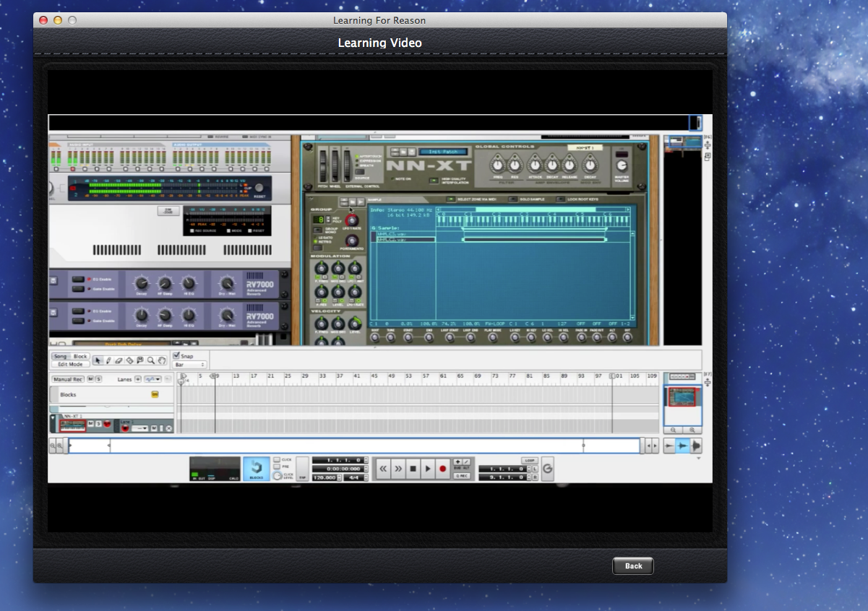Open the Bar snap value dropdown
Screen dimensions: 868x611
click(189, 365)
